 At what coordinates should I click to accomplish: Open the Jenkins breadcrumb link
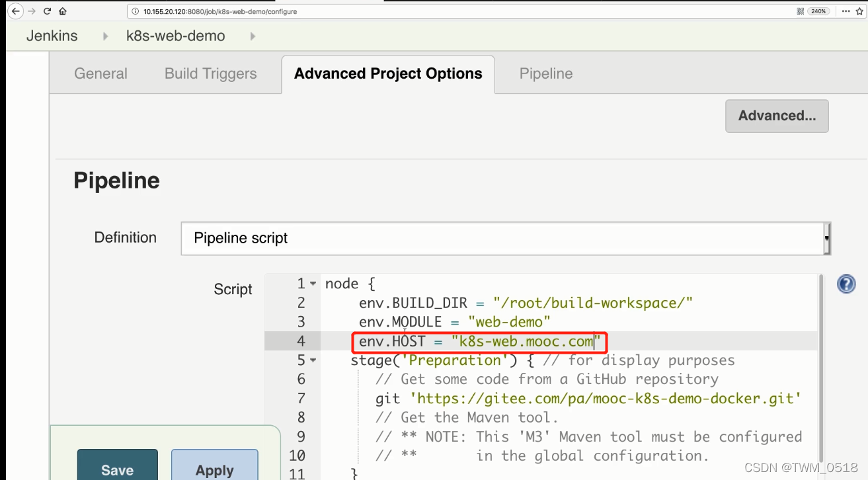pyautogui.click(x=52, y=36)
